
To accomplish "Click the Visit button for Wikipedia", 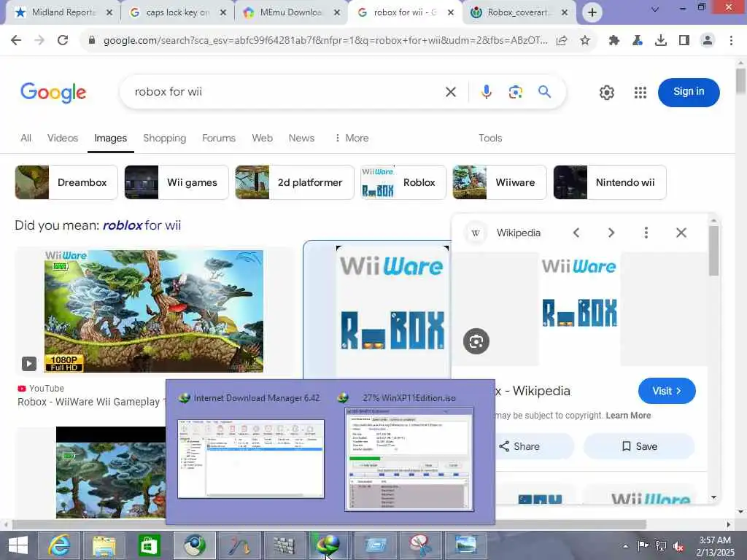I will point(667,391).
